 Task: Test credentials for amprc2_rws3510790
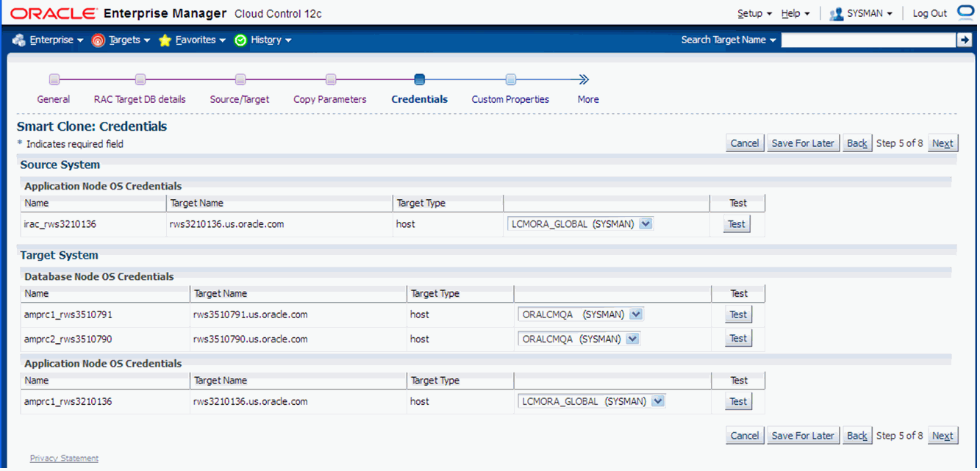pyautogui.click(x=738, y=339)
